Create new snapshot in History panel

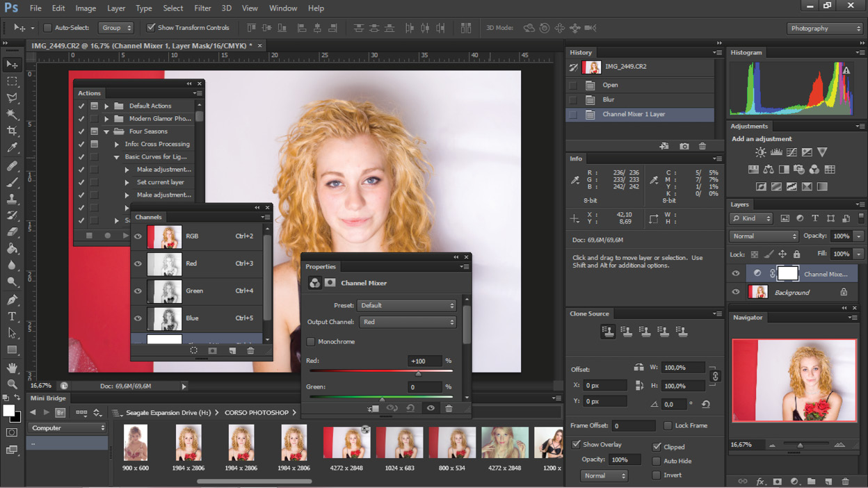click(684, 146)
